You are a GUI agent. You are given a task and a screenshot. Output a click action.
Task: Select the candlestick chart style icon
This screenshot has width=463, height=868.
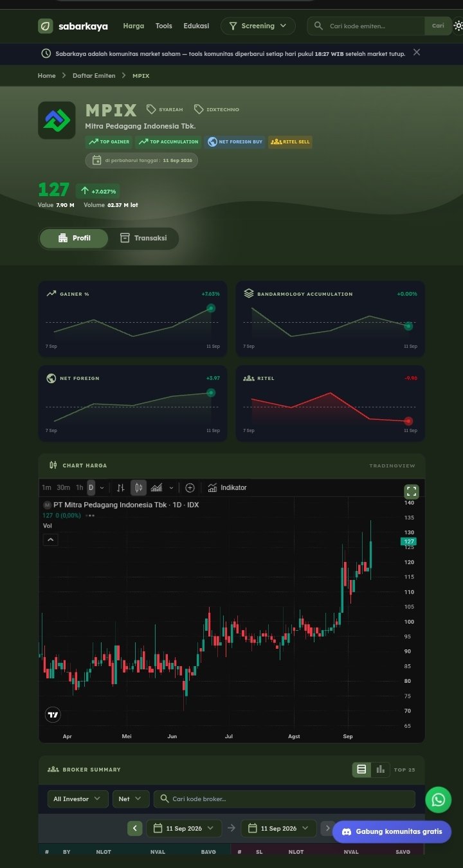tap(138, 488)
